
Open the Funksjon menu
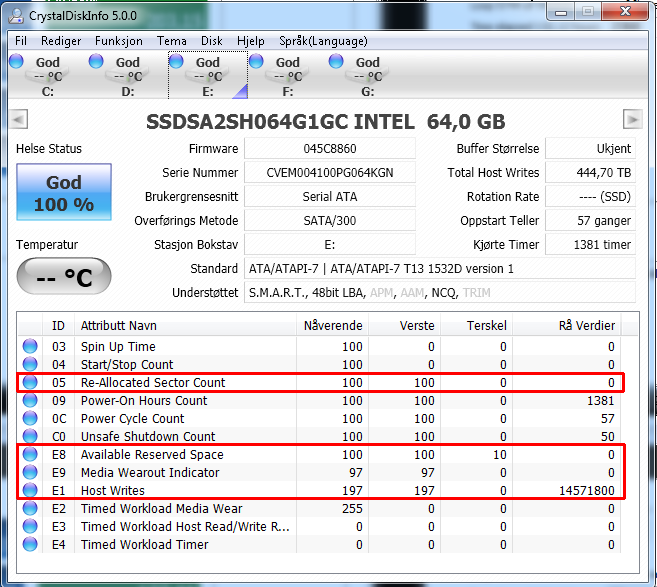tap(119, 41)
